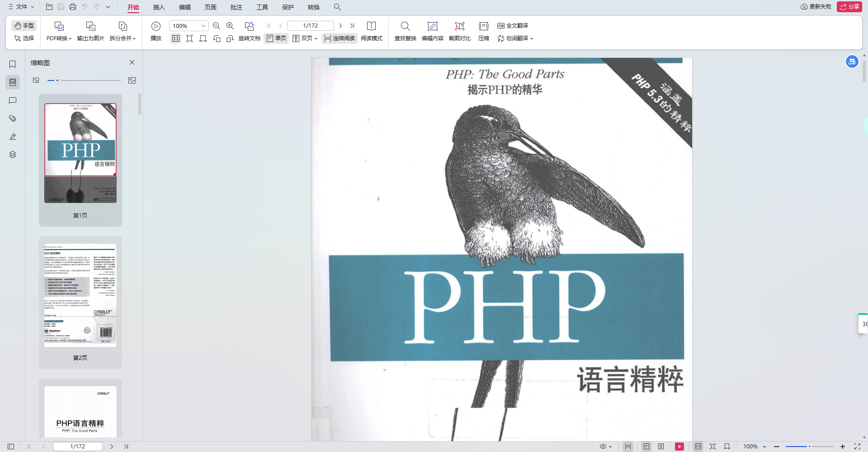Click the status bar zoom slider handle
This screenshot has height=452, width=868.
point(809,447)
